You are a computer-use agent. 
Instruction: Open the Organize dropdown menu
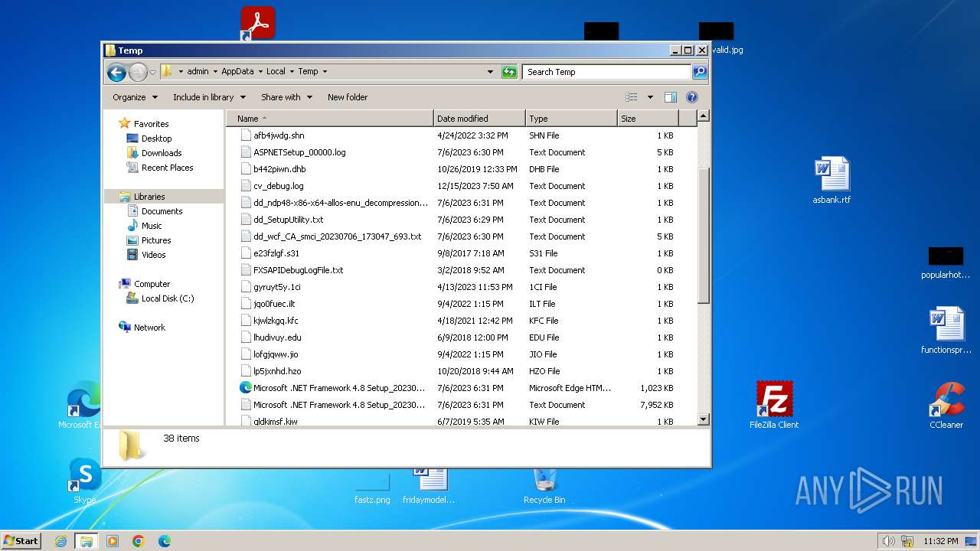135,97
